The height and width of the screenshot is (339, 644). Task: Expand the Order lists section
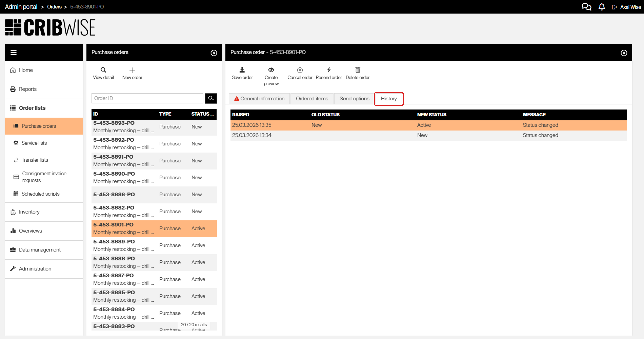[x=32, y=108]
